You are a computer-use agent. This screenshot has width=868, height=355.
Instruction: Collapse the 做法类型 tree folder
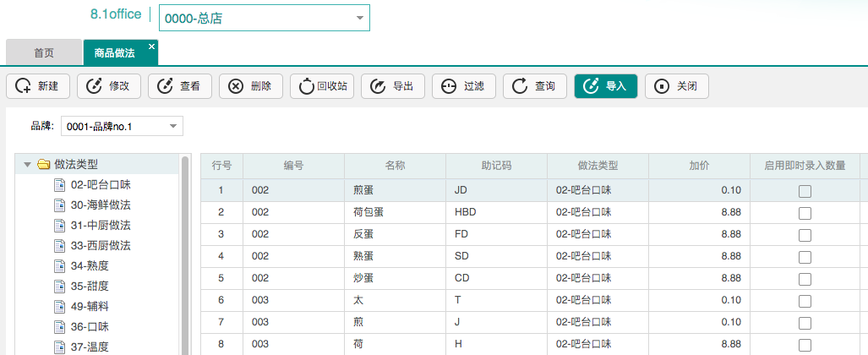point(28,164)
